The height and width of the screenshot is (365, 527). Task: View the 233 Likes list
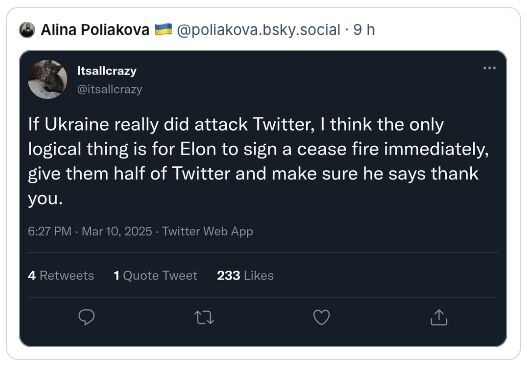click(245, 276)
